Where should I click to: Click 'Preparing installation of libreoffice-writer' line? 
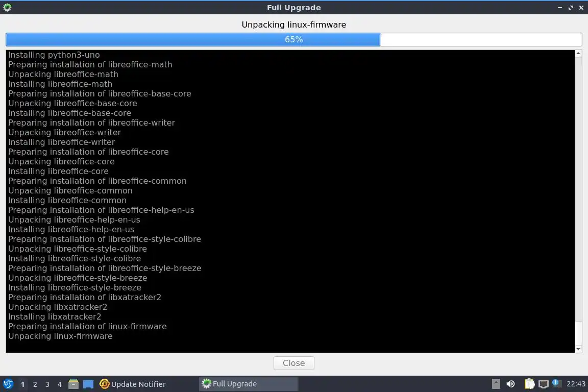coord(91,122)
